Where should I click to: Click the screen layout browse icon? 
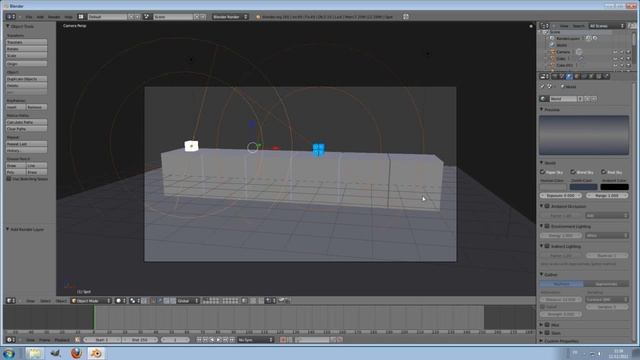coord(81,17)
